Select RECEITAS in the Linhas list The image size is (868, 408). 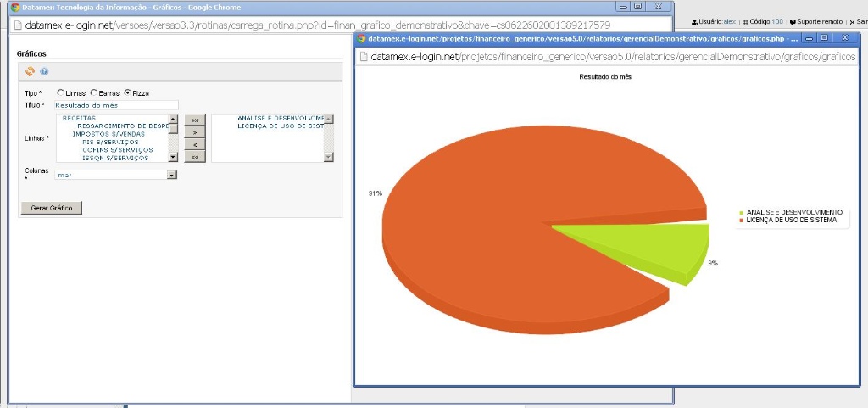point(79,118)
